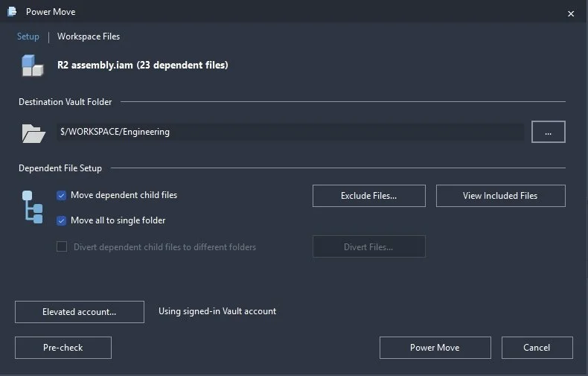Click the dependent file tree icon
This screenshot has width=588, height=376.
(x=33, y=207)
